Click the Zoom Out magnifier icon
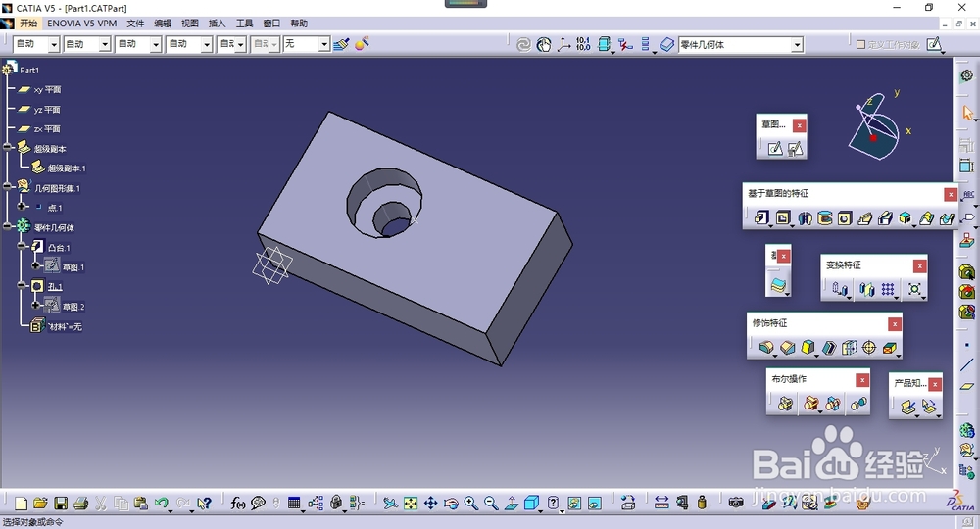 [491, 503]
